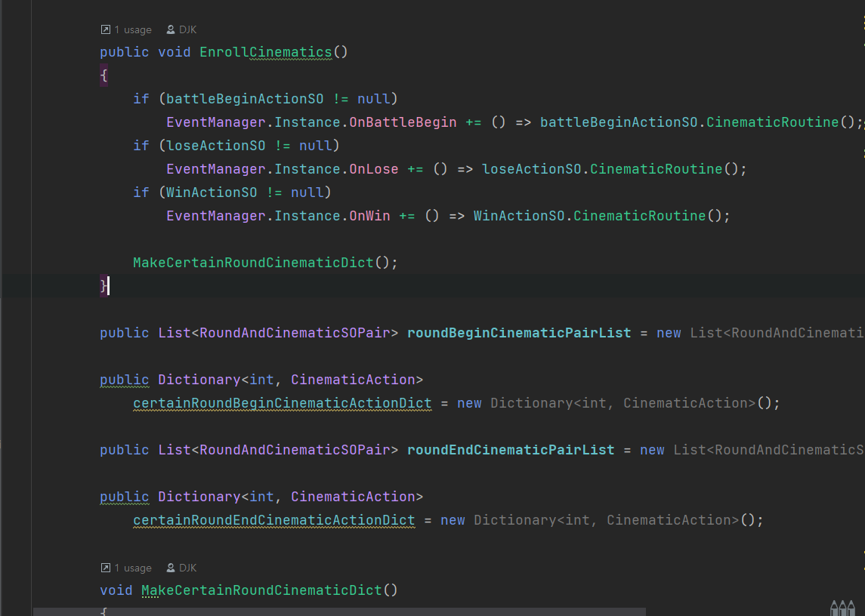
Task: Click DJK annotation above MakeCertainRoundCinematicDict
Action: pyautogui.click(x=187, y=568)
